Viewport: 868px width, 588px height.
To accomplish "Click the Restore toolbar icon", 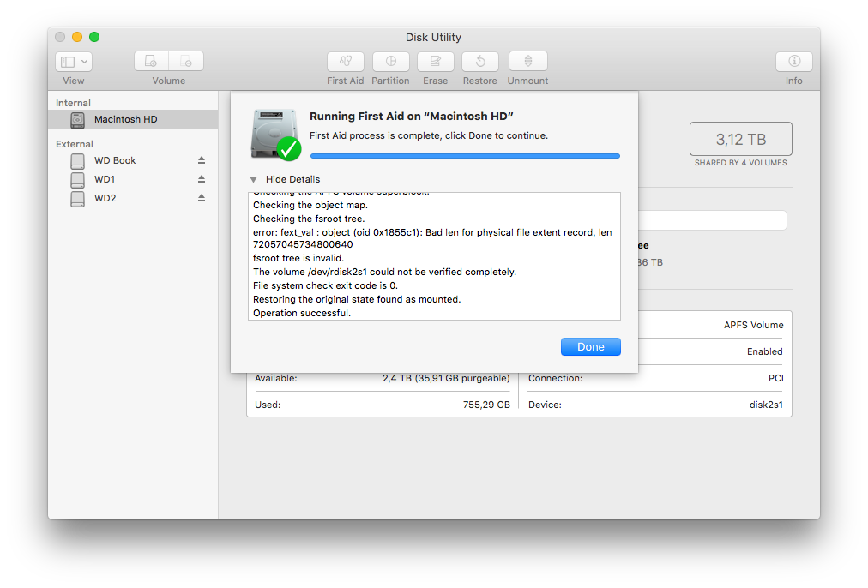I will point(480,62).
